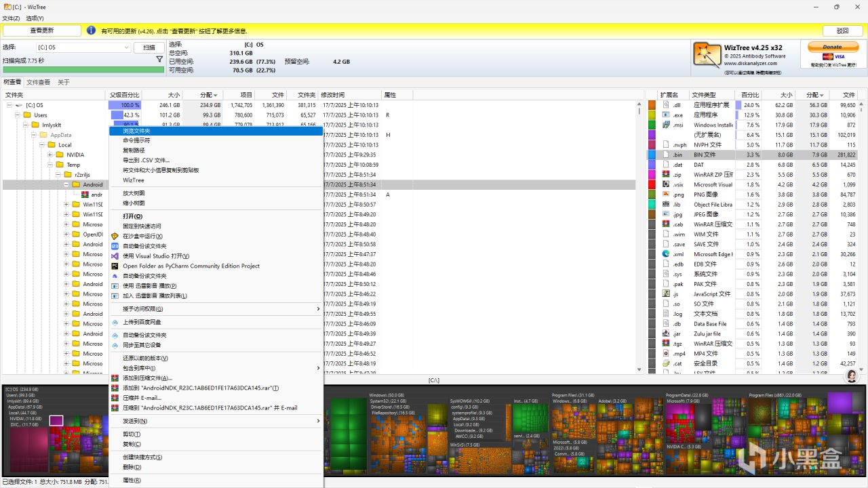
Task: Select 复制路径 from the context menu
Action: click(x=216, y=150)
